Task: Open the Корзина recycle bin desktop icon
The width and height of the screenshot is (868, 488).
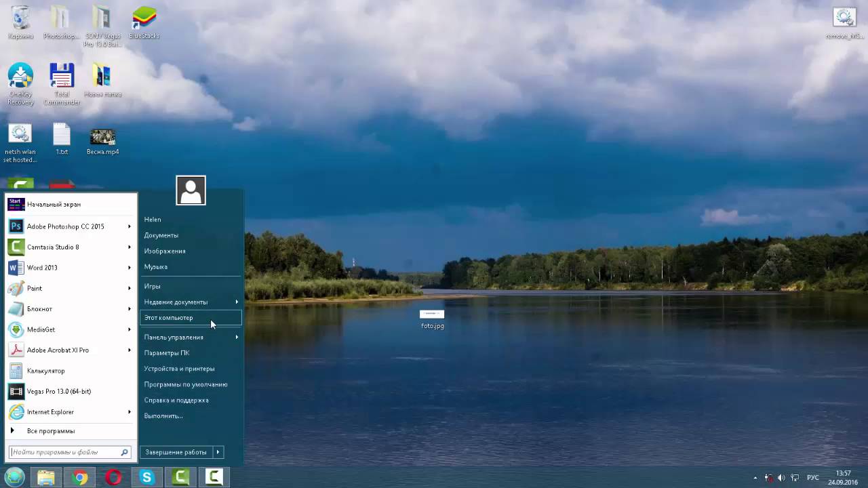Action: point(20,22)
